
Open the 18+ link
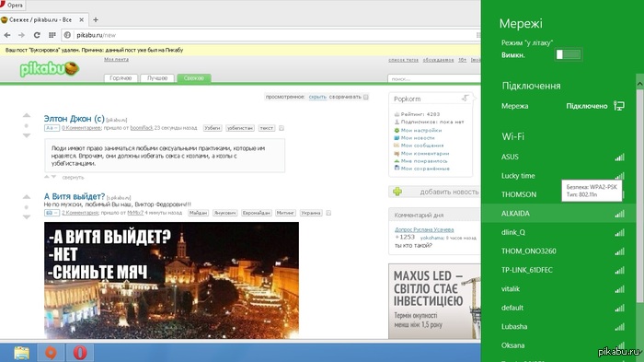click(x=463, y=60)
